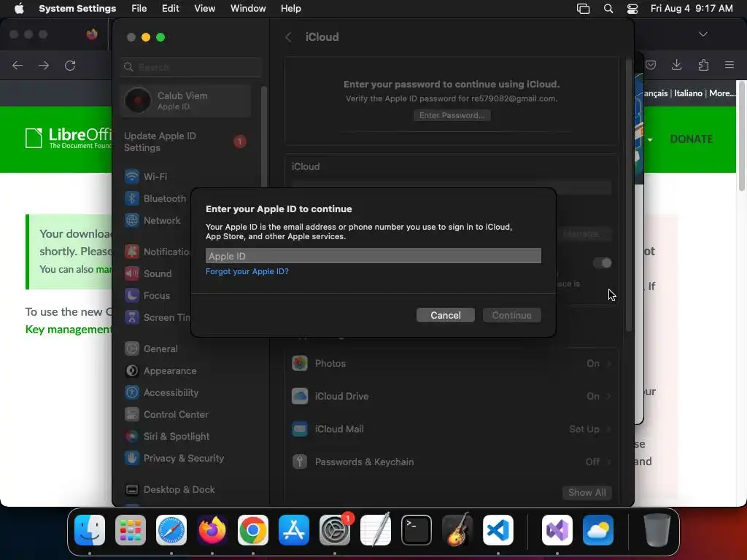Click Spotlight search in menu bar
Screen dimensions: 747x560
(608, 9)
